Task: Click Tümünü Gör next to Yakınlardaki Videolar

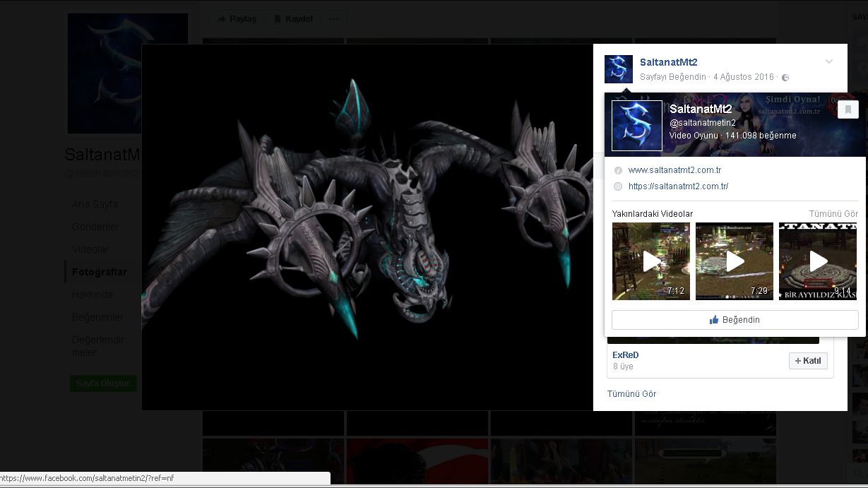Action: click(x=833, y=214)
